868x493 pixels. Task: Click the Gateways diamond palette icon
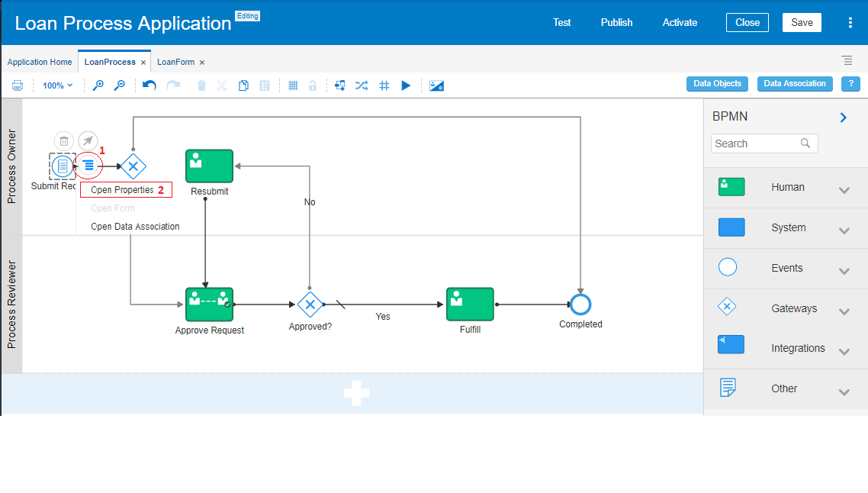(x=727, y=306)
